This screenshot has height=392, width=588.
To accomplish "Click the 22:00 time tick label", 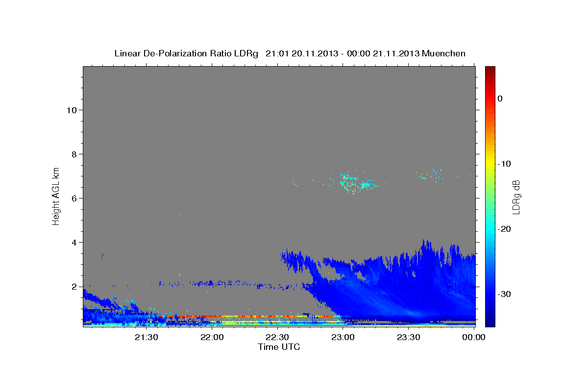I will (212, 337).
